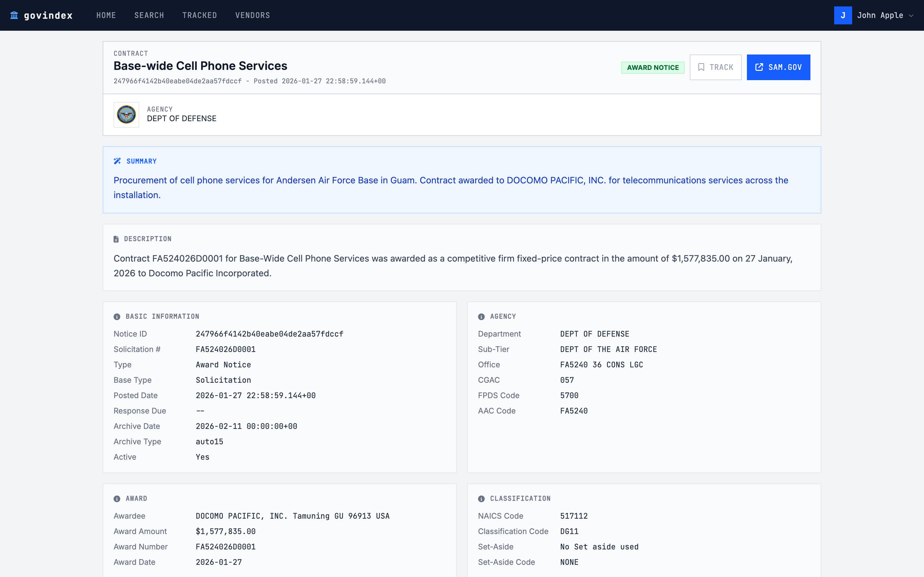Viewport: 924px width, 577px height.
Task: Click the blue J avatar square
Action: click(x=843, y=15)
